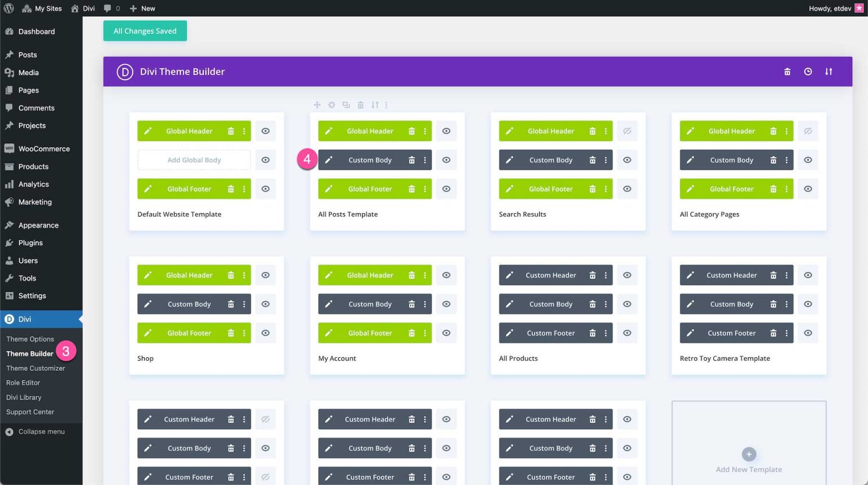The image size is (868, 485).
Task: Click the trash icon in the purple header
Action: [787, 71]
